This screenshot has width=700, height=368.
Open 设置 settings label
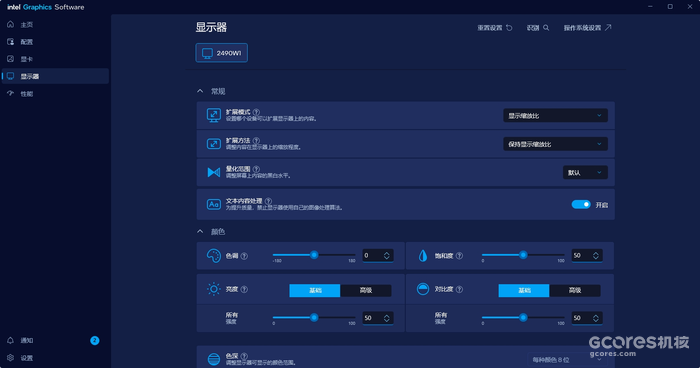(x=27, y=358)
